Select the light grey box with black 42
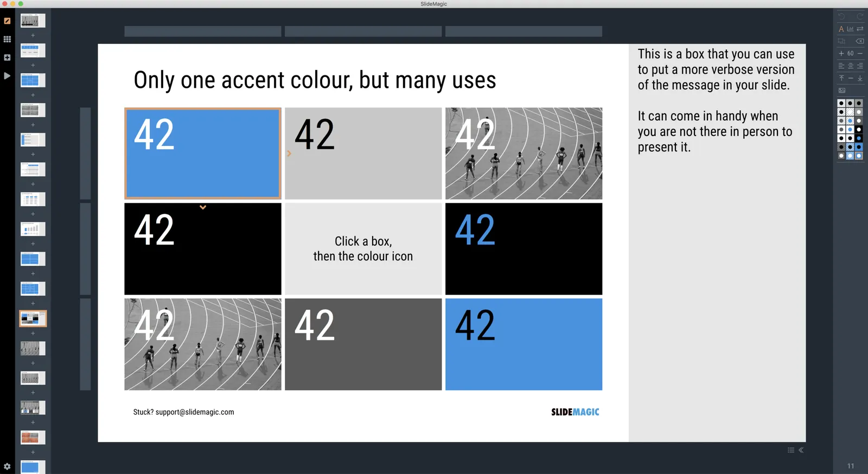This screenshot has height=474, width=868. pyautogui.click(x=363, y=153)
